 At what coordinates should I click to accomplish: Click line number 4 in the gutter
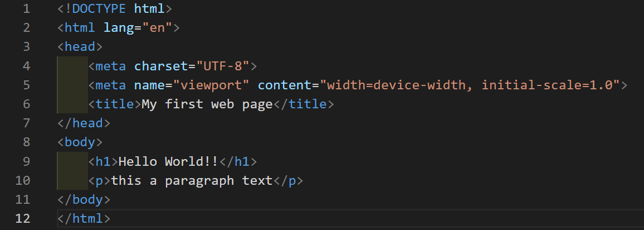point(26,66)
